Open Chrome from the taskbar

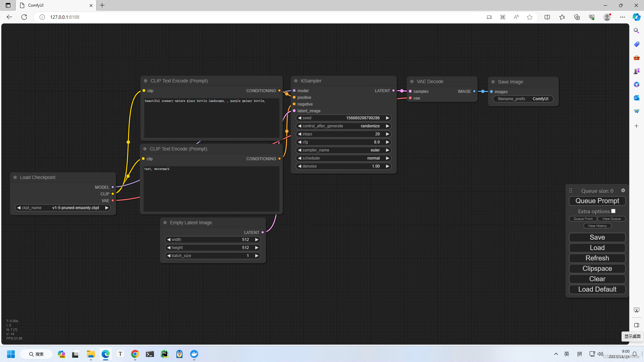135,354
